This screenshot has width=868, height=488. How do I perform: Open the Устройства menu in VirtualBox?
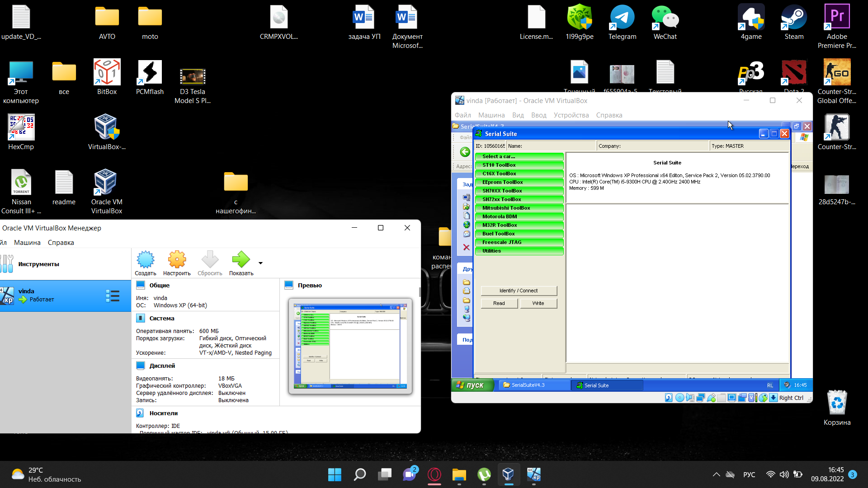[x=571, y=115]
